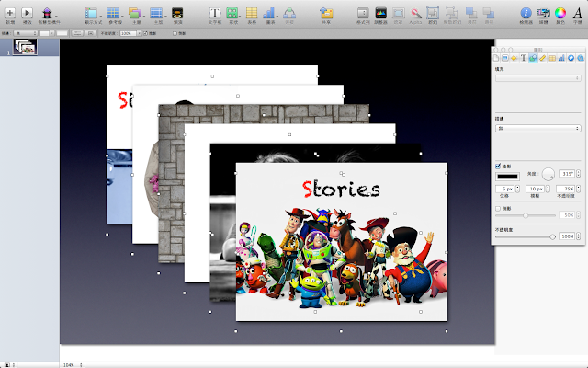Switch to the Slide inspector tab
The height and width of the screenshot is (368, 588).
click(504, 58)
